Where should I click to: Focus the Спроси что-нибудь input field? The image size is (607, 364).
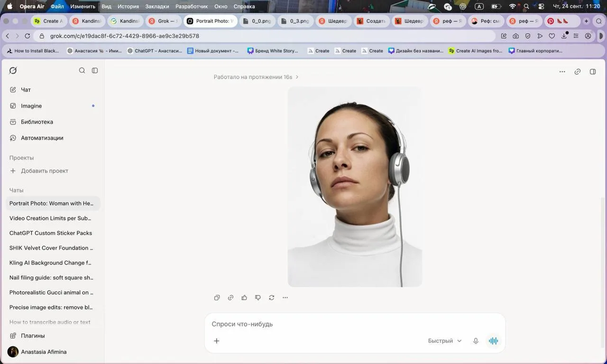tap(355, 324)
